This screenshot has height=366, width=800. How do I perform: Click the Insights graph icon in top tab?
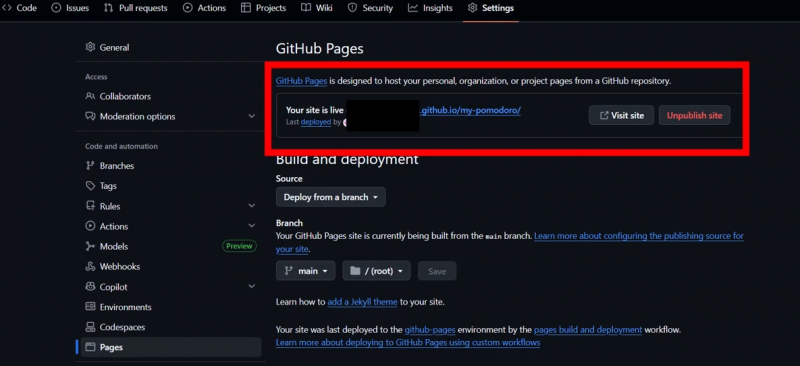(413, 8)
